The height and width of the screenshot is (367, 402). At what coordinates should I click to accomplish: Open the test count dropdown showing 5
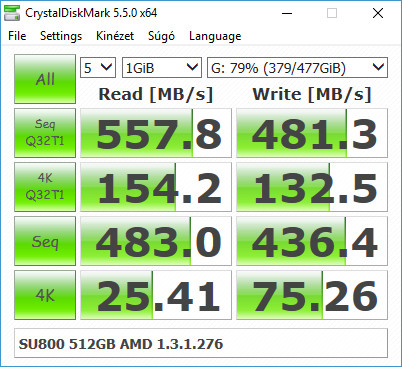98,68
